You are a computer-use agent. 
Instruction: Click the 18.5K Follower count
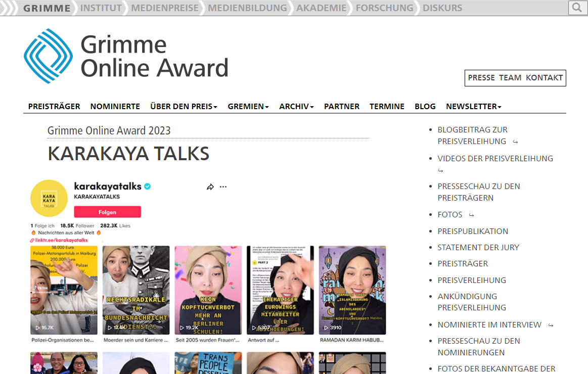click(77, 225)
